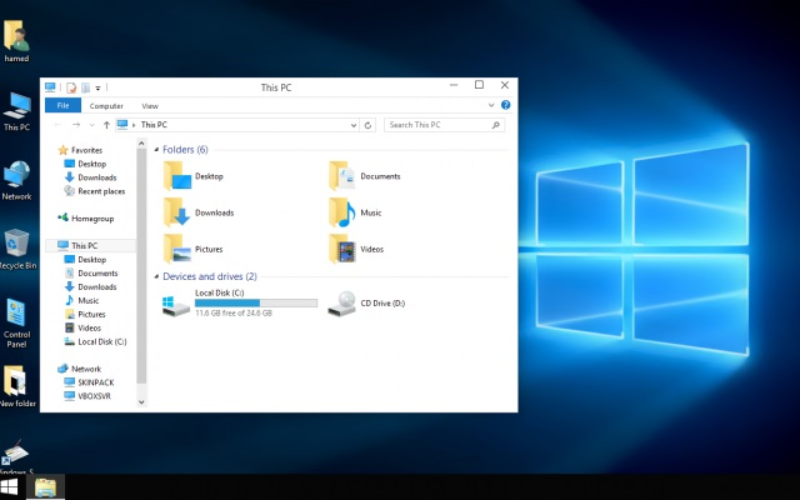The image size is (800, 500).
Task: Click the Local Disk (C:) usage bar
Action: 256,303
